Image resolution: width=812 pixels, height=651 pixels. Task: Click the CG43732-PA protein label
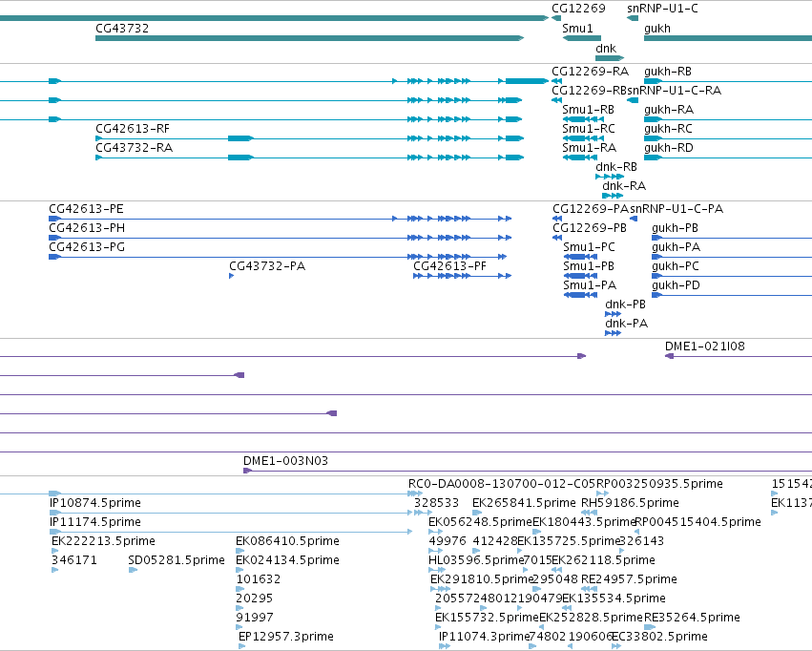pyautogui.click(x=267, y=266)
